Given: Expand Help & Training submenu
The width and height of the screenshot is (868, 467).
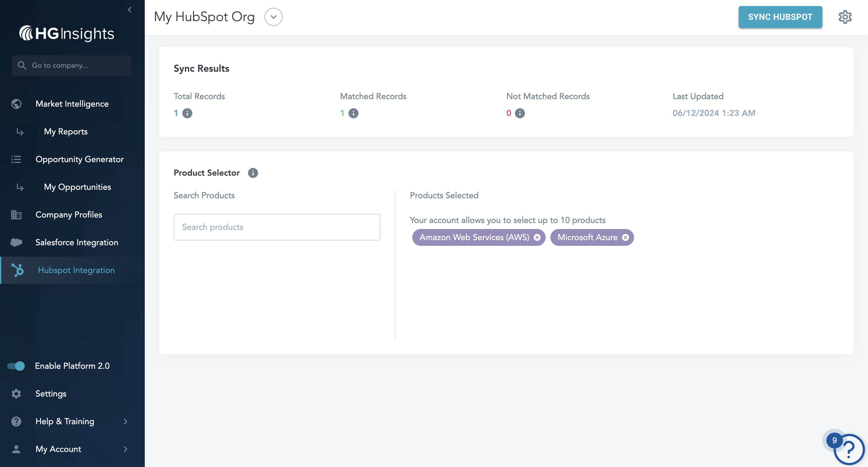Looking at the screenshot, I should click(x=125, y=421).
